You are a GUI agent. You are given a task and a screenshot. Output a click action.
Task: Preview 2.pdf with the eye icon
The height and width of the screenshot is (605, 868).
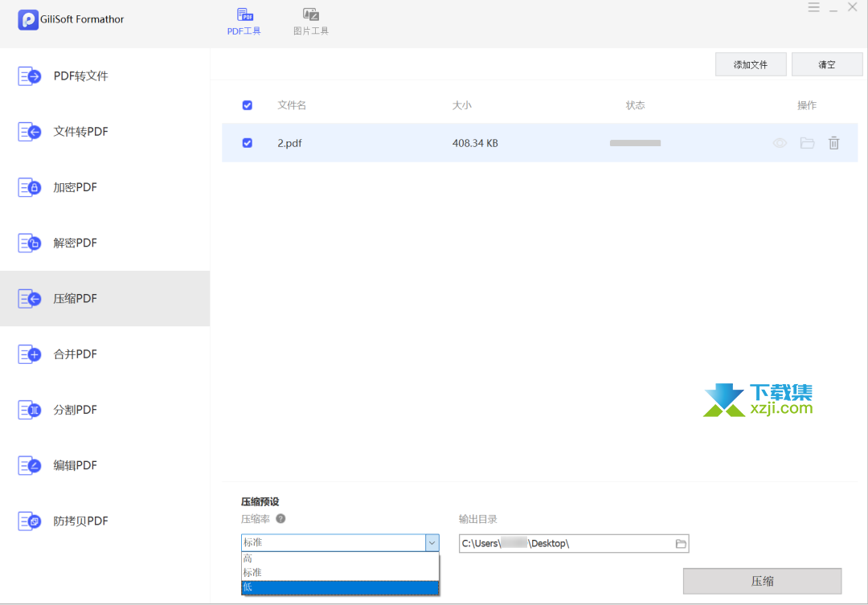pos(780,142)
